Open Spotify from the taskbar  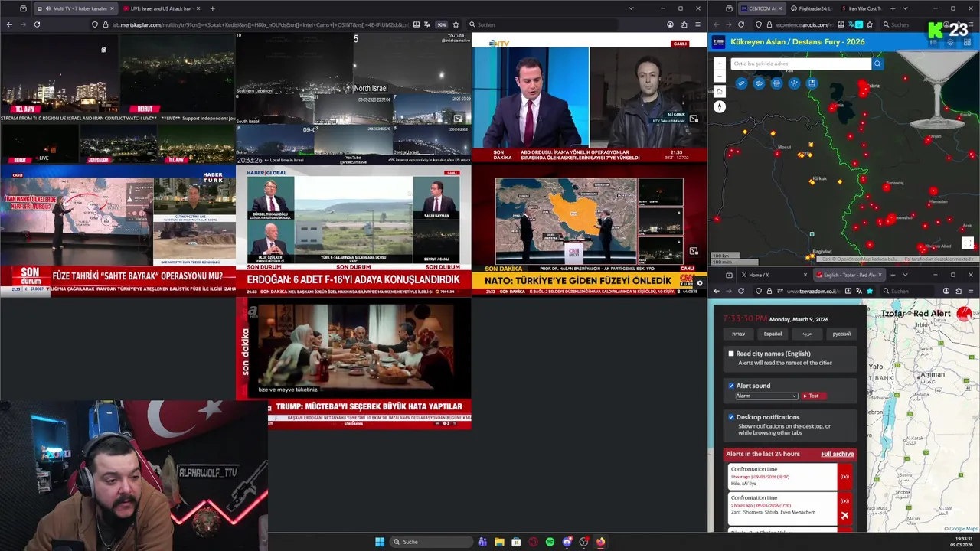pos(550,542)
